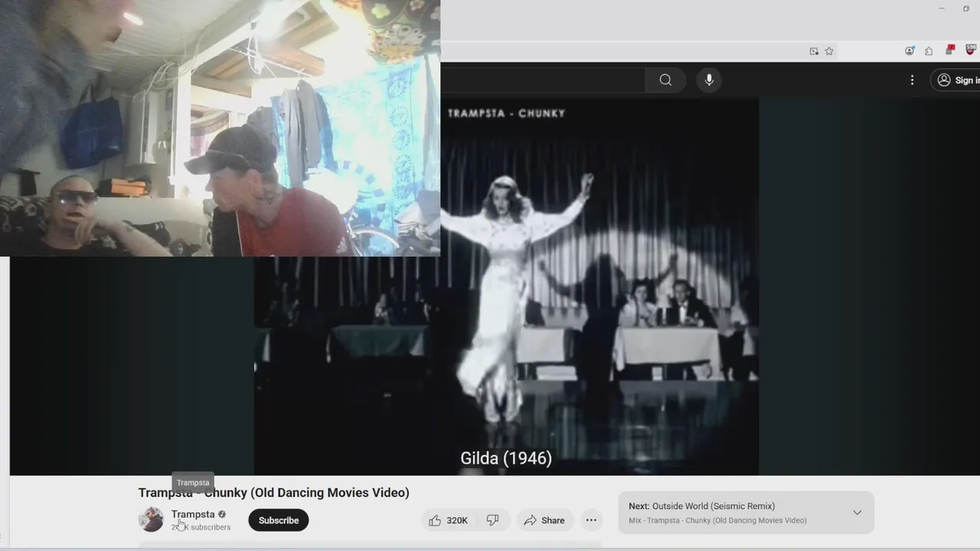Click the Sign in button

pos(957,80)
